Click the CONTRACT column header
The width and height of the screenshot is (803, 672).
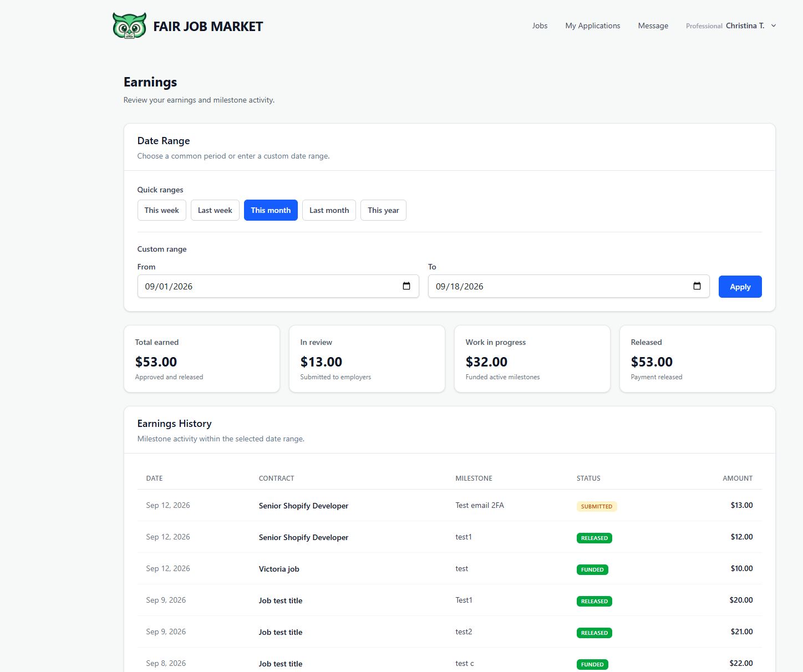tap(277, 478)
